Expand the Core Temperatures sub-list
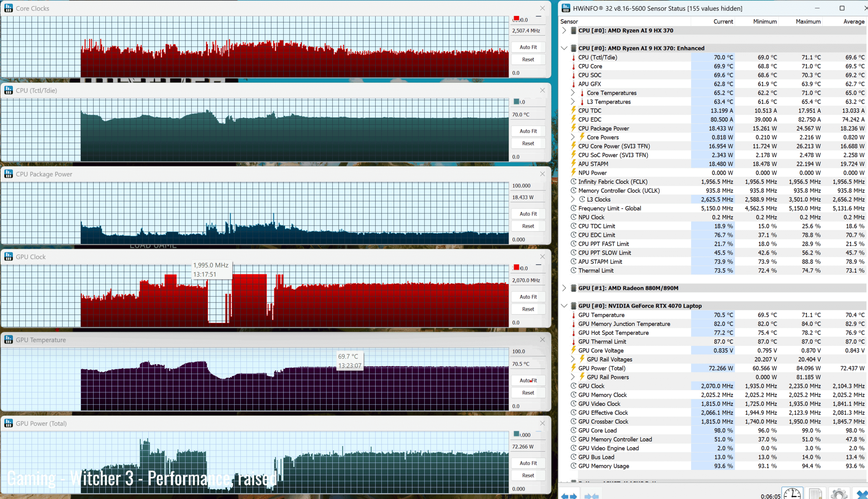This screenshot has width=868, height=499. 573,93
